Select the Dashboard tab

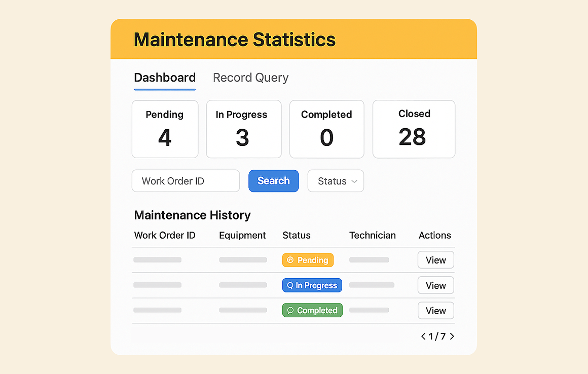[x=165, y=78]
